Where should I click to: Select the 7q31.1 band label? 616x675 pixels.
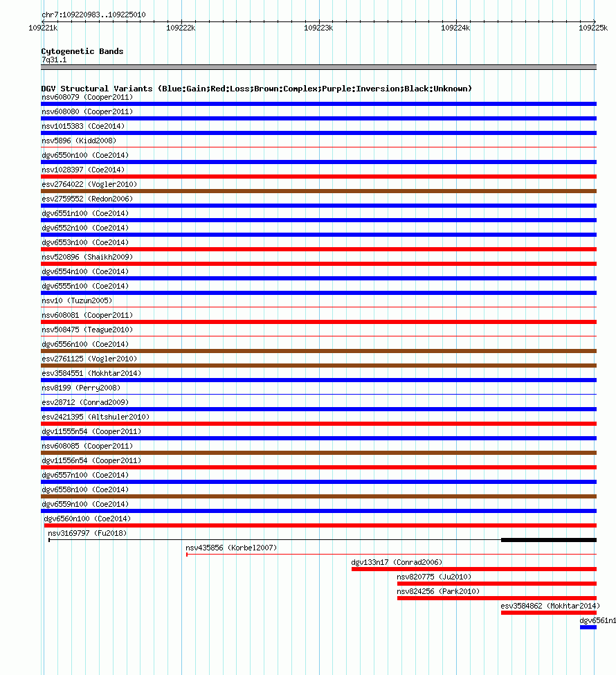[x=54, y=60]
